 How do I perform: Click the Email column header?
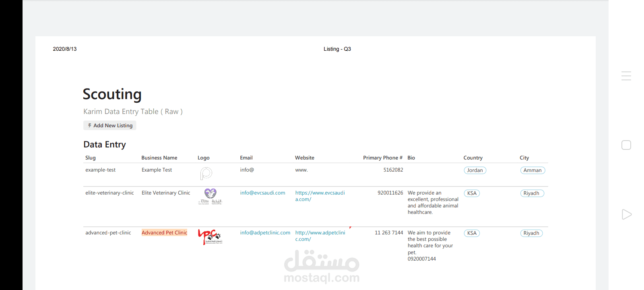pos(246,158)
